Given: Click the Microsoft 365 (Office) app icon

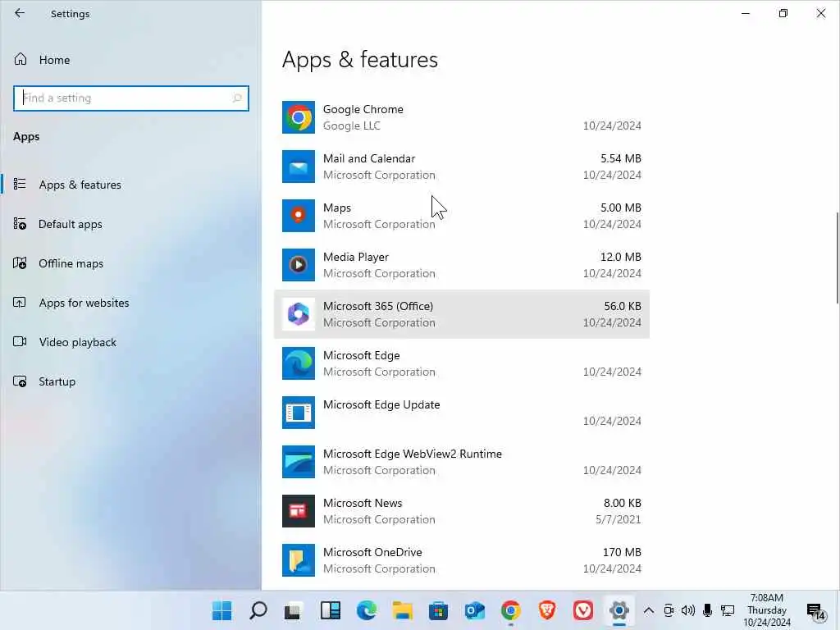Looking at the screenshot, I should tap(299, 314).
